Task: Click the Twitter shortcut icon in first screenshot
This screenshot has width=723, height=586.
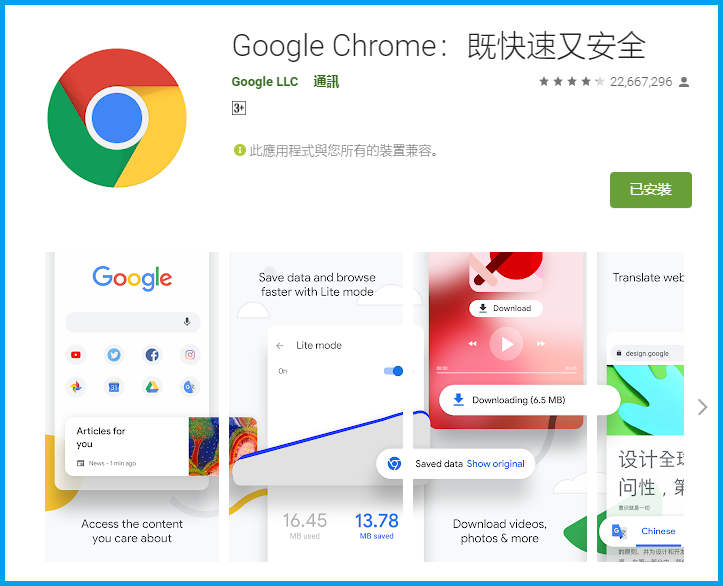Action: click(x=114, y=355)
